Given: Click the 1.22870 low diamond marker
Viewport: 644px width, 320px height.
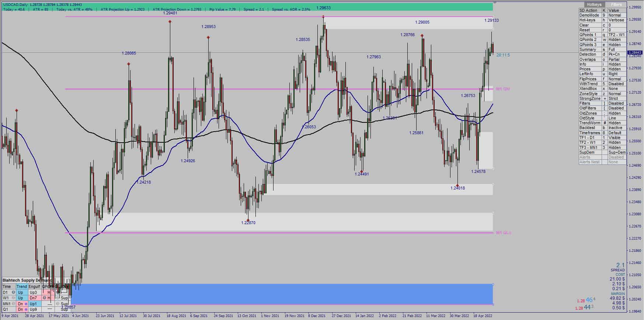Looking at the screenshot, I should pos(248,220).
